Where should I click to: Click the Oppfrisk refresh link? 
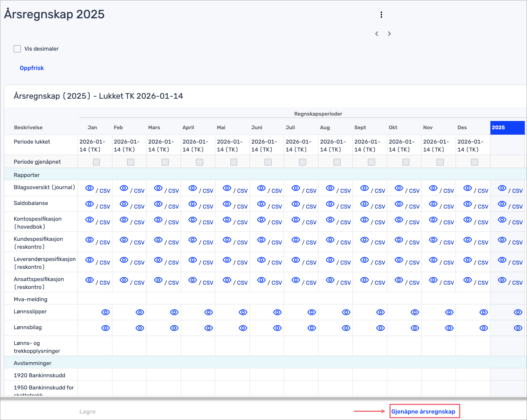(32, 68)
